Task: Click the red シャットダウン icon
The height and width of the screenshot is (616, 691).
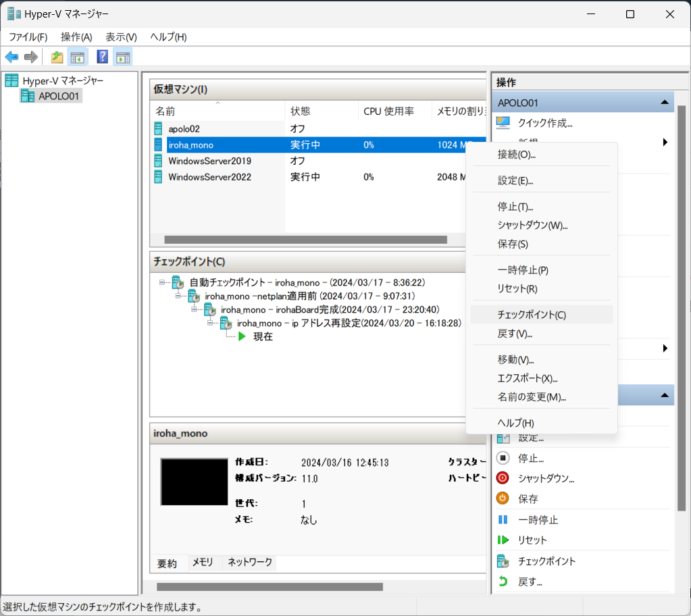Action: pos(503,478)
